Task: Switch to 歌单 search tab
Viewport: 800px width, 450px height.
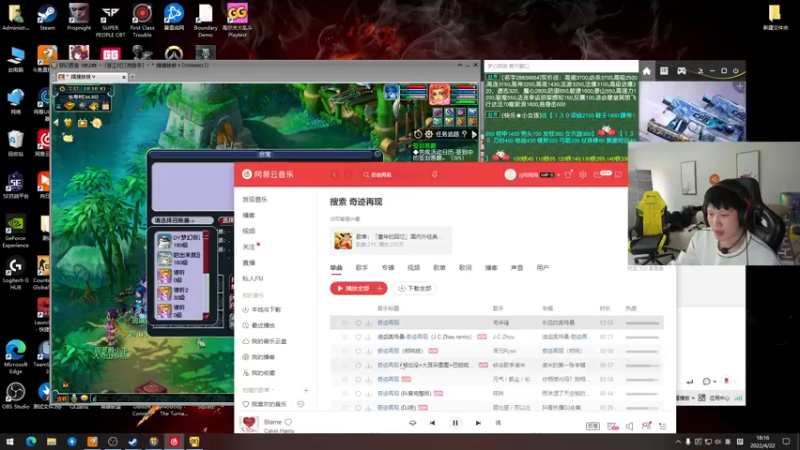Action: [x=439, y=268]
